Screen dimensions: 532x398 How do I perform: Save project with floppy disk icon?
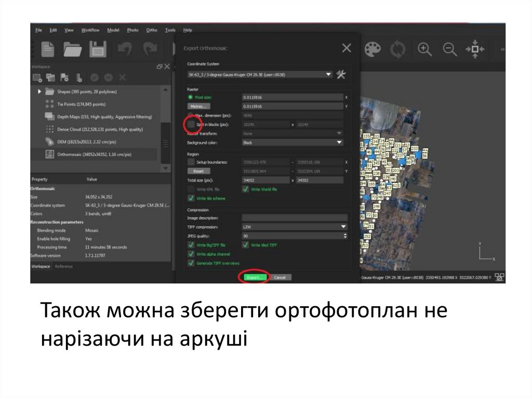(98, 49)
